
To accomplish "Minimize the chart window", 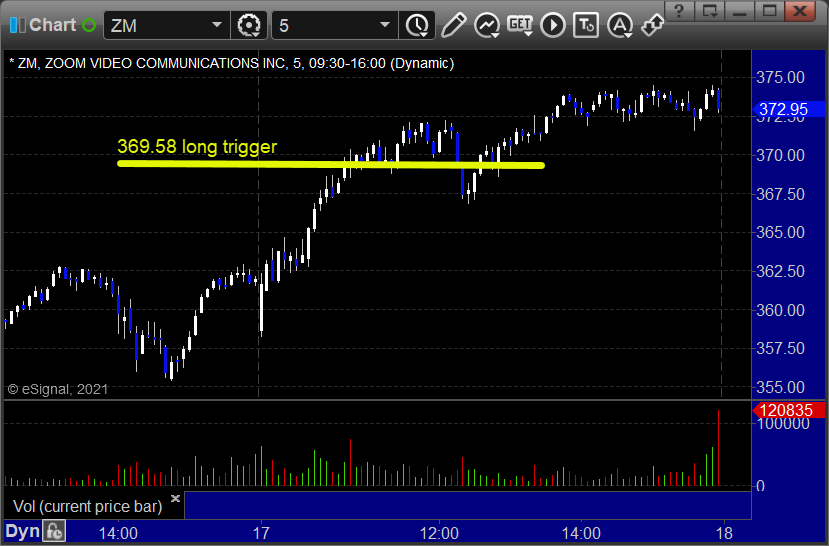I will pyautogui.click(x=740, y=11).
